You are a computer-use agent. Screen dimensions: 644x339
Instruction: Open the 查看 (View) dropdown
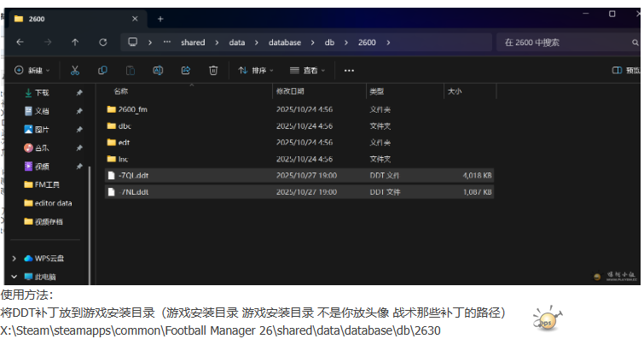tap(307, 70)
